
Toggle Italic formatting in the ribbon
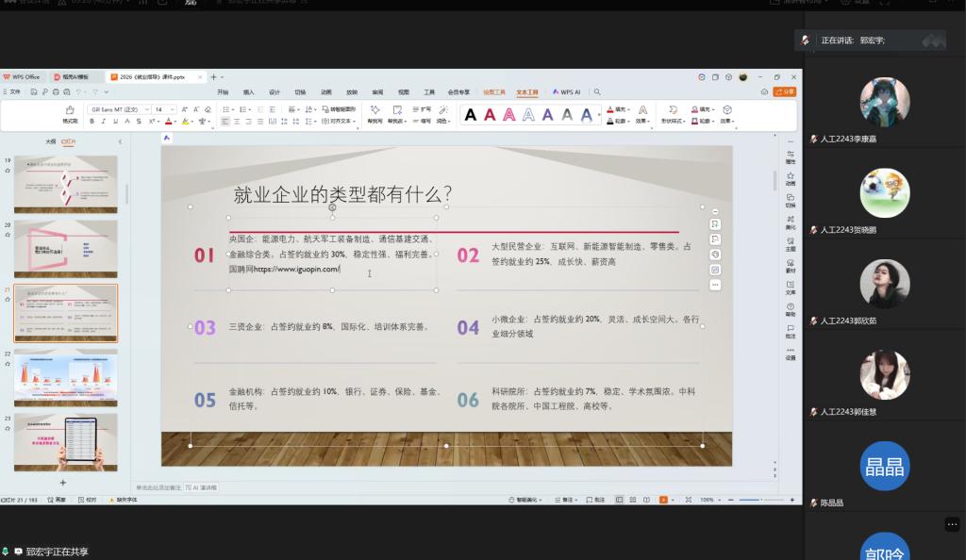pos(103,122)
